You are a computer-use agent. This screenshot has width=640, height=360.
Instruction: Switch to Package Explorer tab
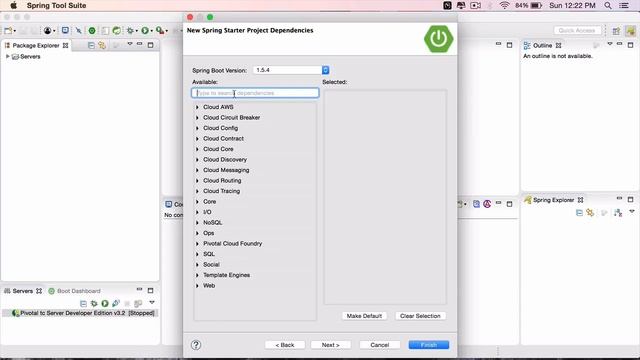click(36, 45)
